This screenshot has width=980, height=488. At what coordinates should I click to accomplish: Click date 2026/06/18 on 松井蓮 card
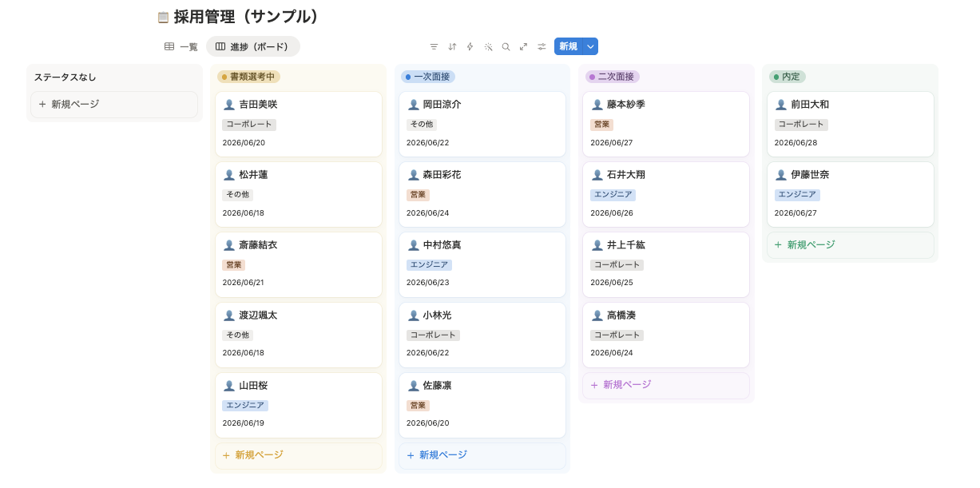244,213
